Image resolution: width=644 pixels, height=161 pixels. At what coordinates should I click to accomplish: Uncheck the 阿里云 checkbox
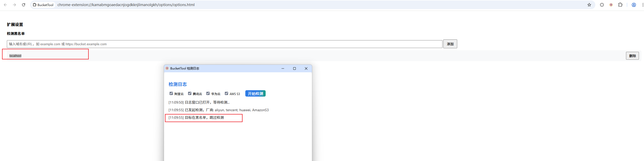point(171,94)
